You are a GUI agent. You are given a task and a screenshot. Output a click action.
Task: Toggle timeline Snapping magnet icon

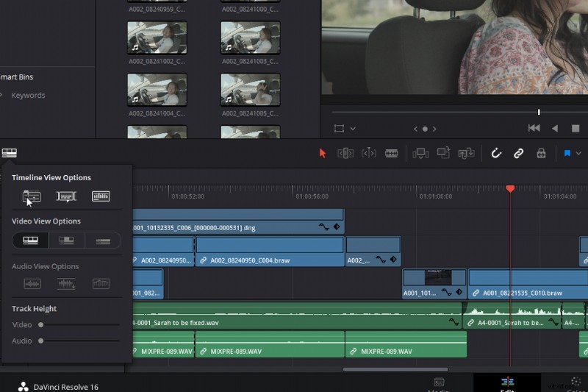point(496,153)
